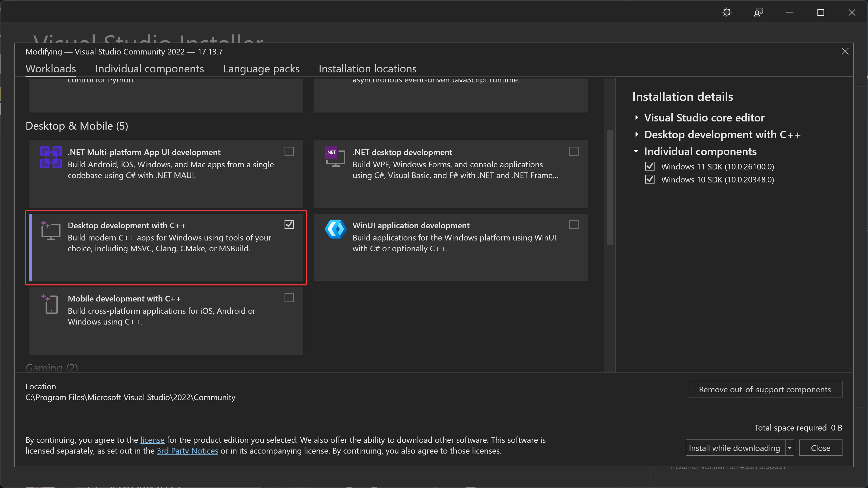Uncheck Windows 11 SDK component

coord(650,166)
